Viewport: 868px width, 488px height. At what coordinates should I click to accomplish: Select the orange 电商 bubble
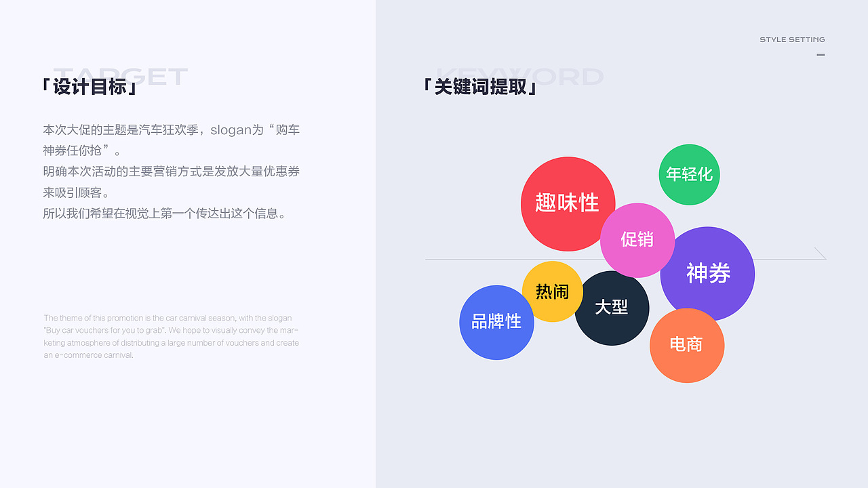click(x=687, y=346)
